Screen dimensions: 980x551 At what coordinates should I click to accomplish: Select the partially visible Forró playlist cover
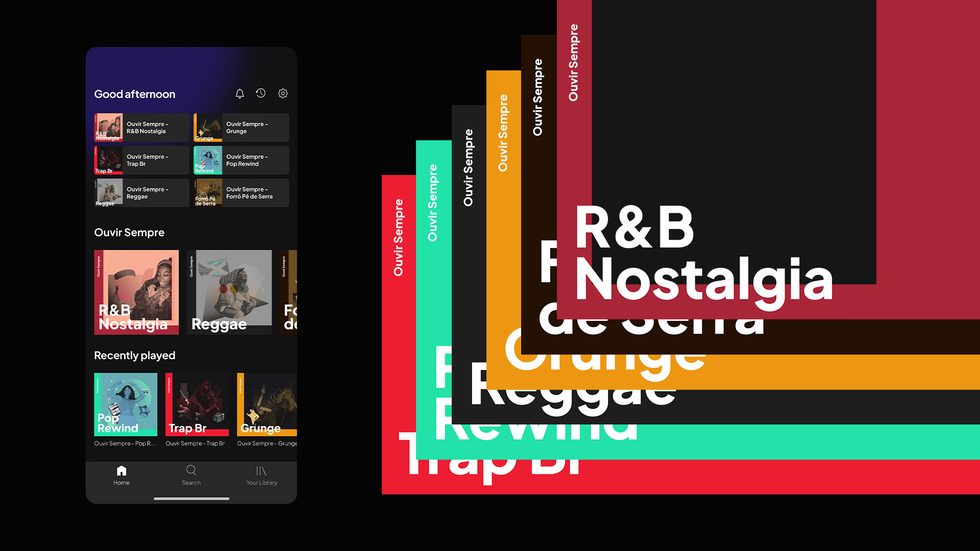288,292
